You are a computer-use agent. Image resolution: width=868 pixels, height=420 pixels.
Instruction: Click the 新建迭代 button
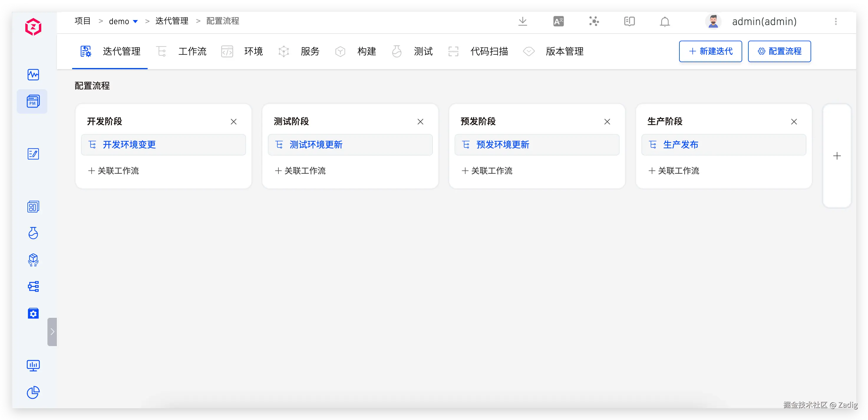click(710, 51)
